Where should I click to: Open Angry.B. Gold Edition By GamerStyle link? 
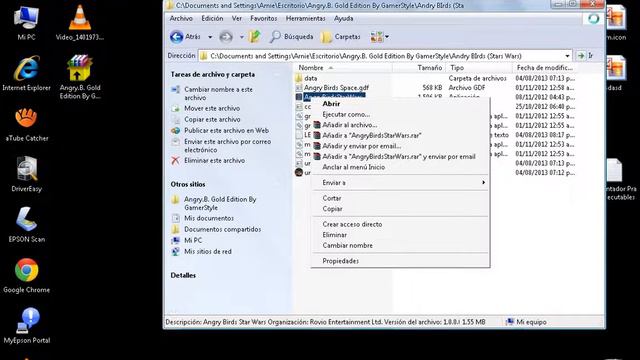point(220,203)
